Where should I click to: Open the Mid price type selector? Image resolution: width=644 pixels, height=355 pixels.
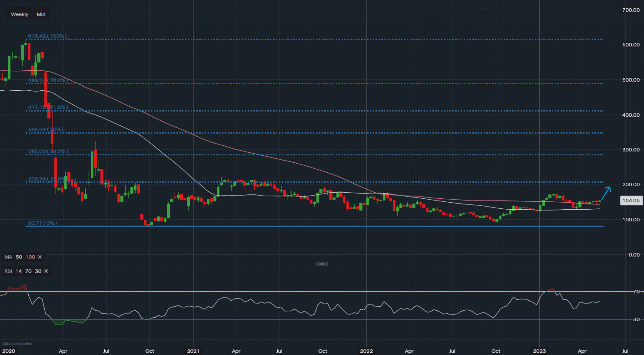click(x=41, y=14)
